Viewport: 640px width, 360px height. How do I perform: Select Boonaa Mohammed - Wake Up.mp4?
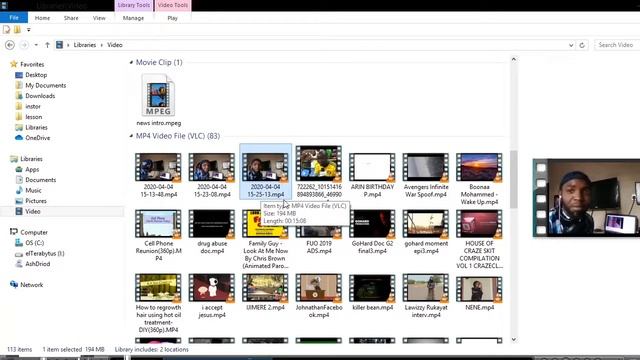(x=479, y=179)
